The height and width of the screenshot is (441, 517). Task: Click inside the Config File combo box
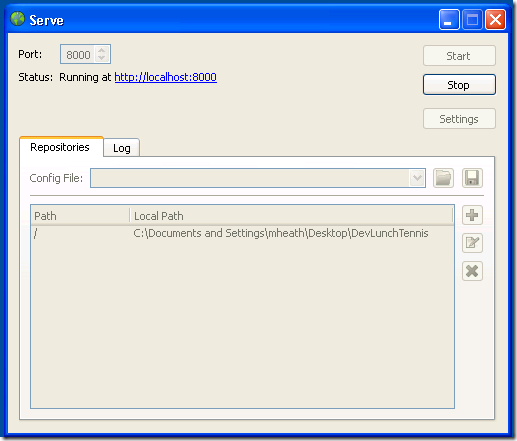click(258, 178)
